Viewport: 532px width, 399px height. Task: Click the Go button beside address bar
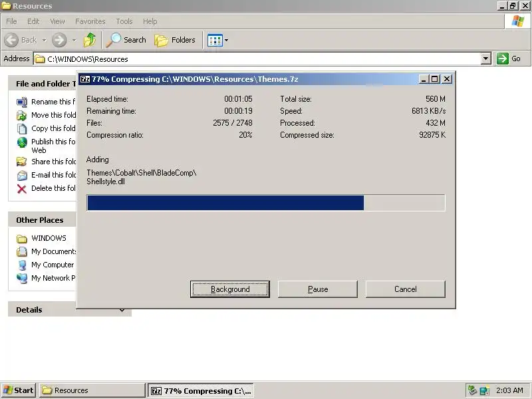(x=509, y=59)
